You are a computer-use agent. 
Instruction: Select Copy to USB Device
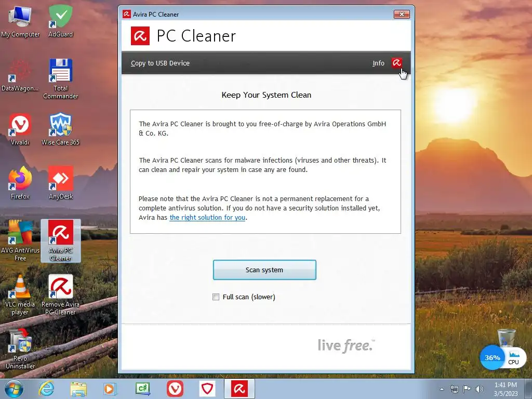(x=160, y=63)
